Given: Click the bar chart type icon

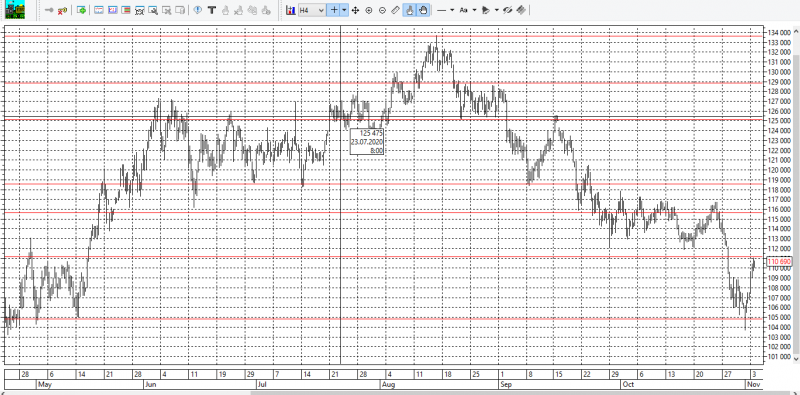Looking at the screenshot, I should coord(291,10).
